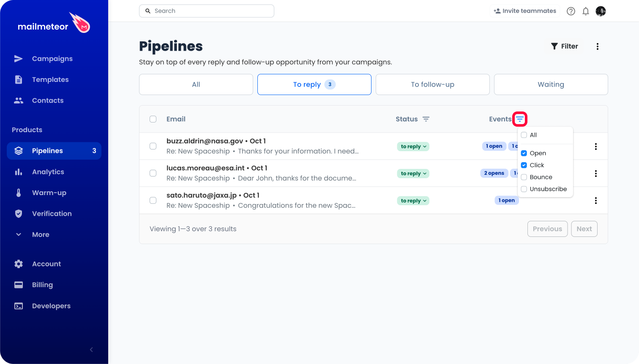639x364 pixels.
Task: Open status dropdown for lucas.moreau@esa.int
Action: [x=413, y=174]
